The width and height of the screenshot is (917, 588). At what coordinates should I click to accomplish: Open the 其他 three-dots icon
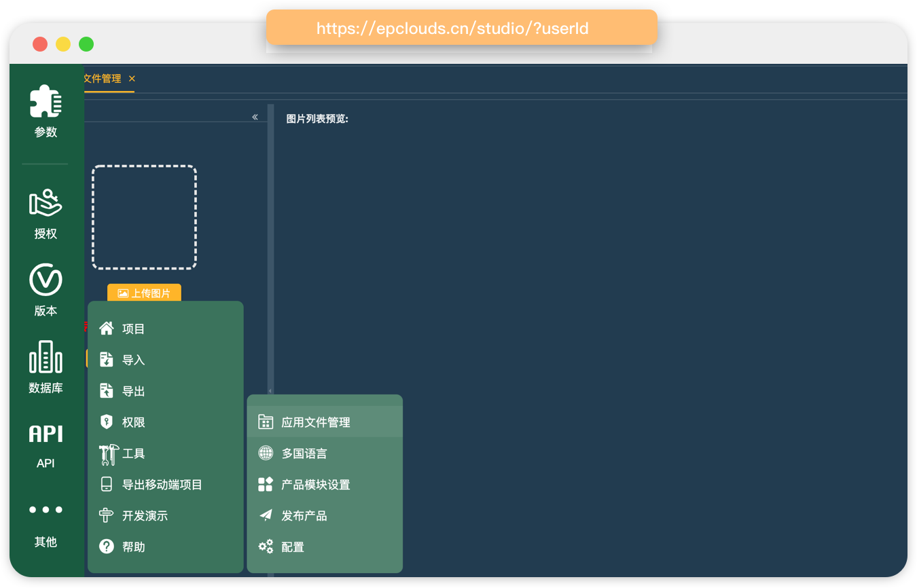(x=46, y=510)
